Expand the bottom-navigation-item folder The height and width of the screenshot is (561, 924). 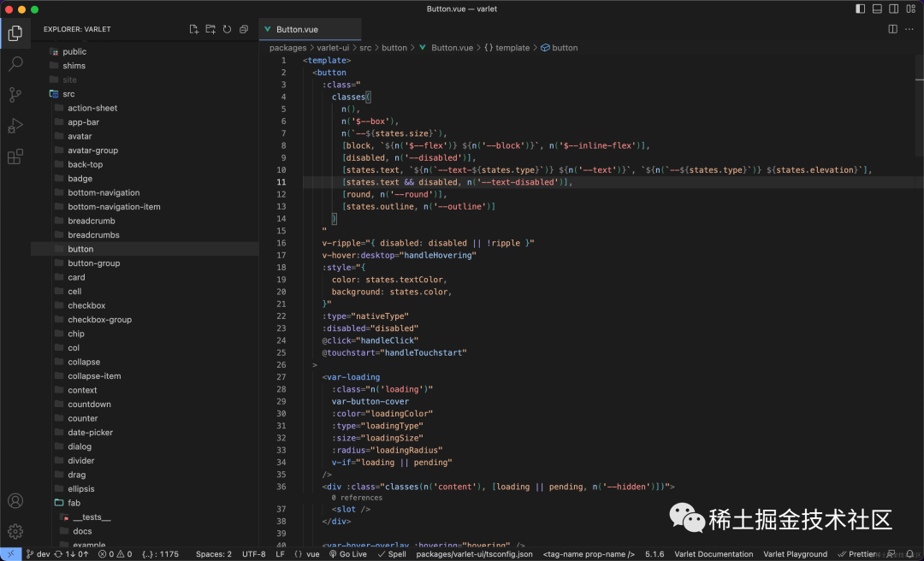pos(114,206)
